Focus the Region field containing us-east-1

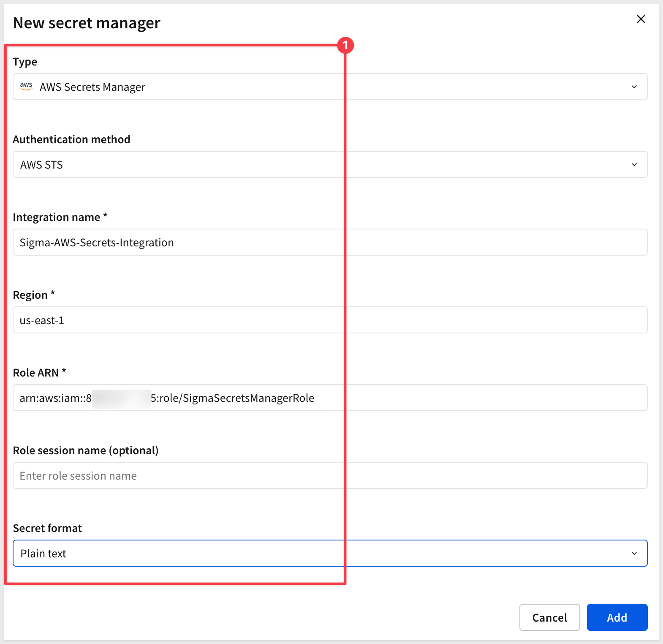pyautogui.click(x=330, y=320)
